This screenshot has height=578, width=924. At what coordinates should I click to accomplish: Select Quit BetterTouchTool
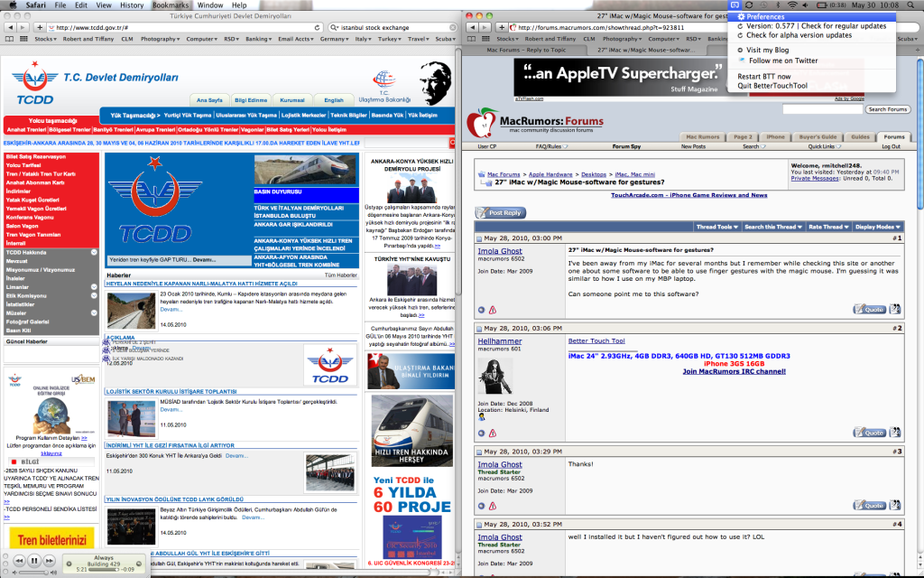(x=812, y=86)
